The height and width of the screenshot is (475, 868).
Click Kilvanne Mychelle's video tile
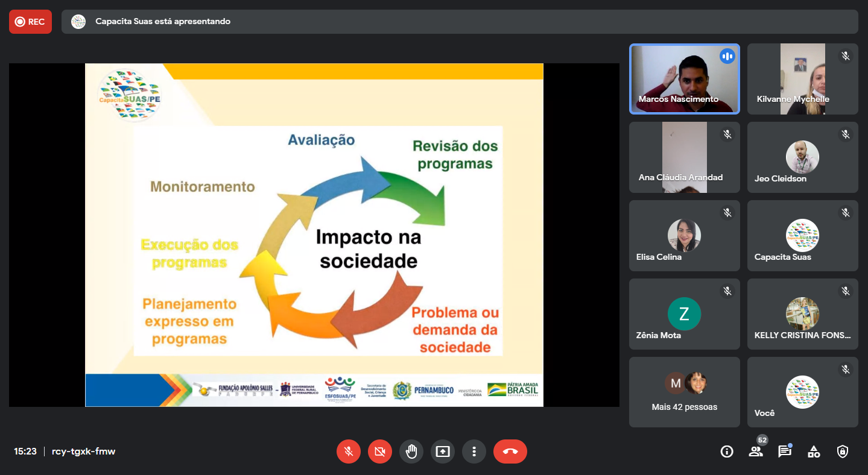[x=802, y=79]
